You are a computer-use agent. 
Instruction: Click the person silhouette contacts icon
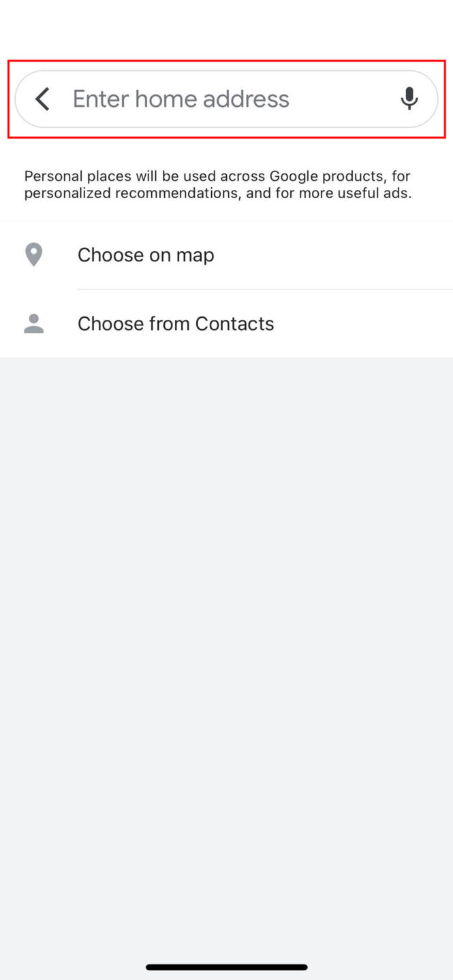[33, 324]
